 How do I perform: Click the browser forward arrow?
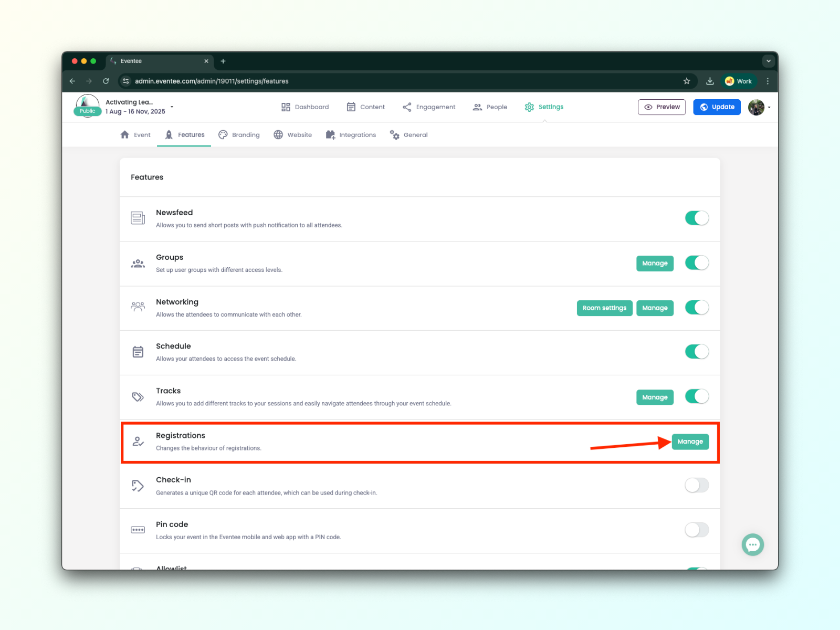coord(89,81)
